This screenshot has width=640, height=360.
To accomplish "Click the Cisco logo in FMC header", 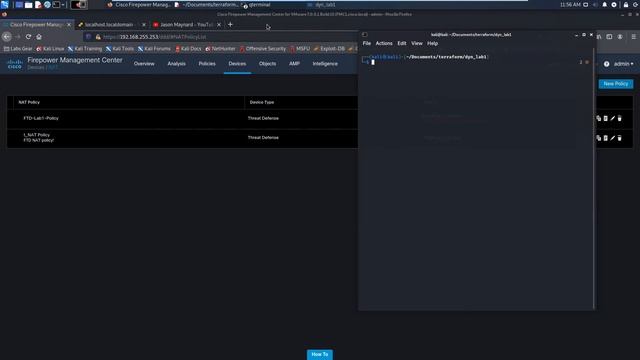I will [x=15, y=64].
